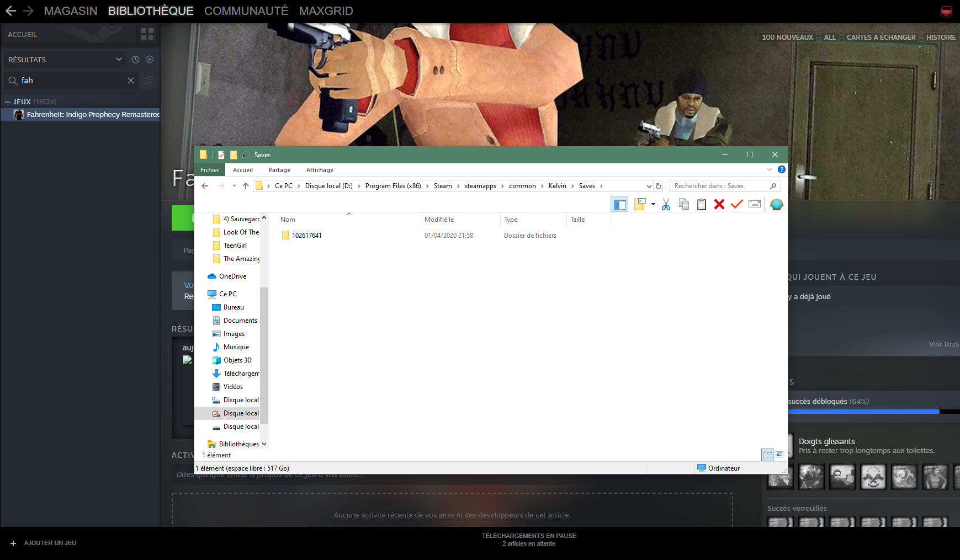Open the MAXGRID profile tab in Steam
The width and height of the screenshot is (960, 560).
[326, 11]
